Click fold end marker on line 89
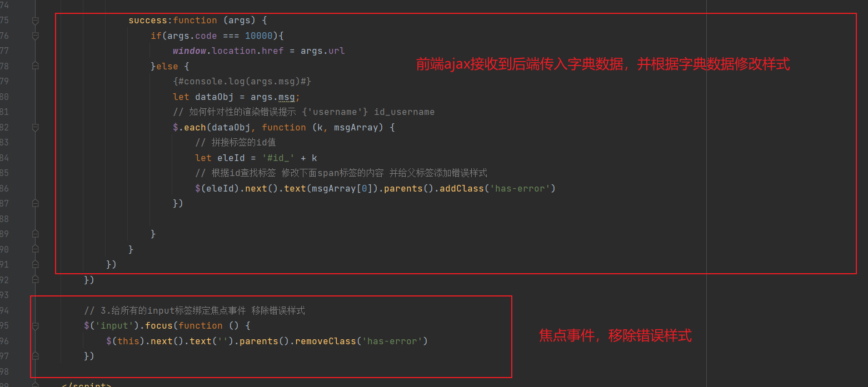Image resolution: width=868 pixels, height=387 pixels. pyautogui.click(x=36, y=234)
